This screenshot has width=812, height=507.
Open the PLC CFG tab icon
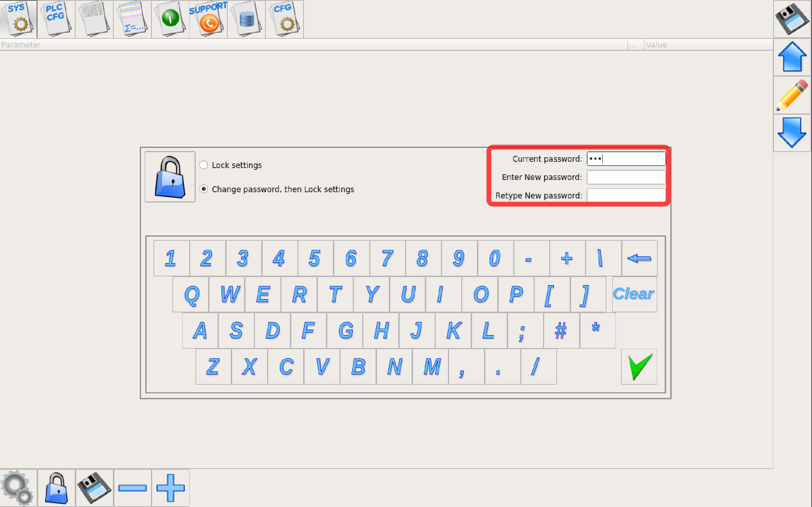56,19
